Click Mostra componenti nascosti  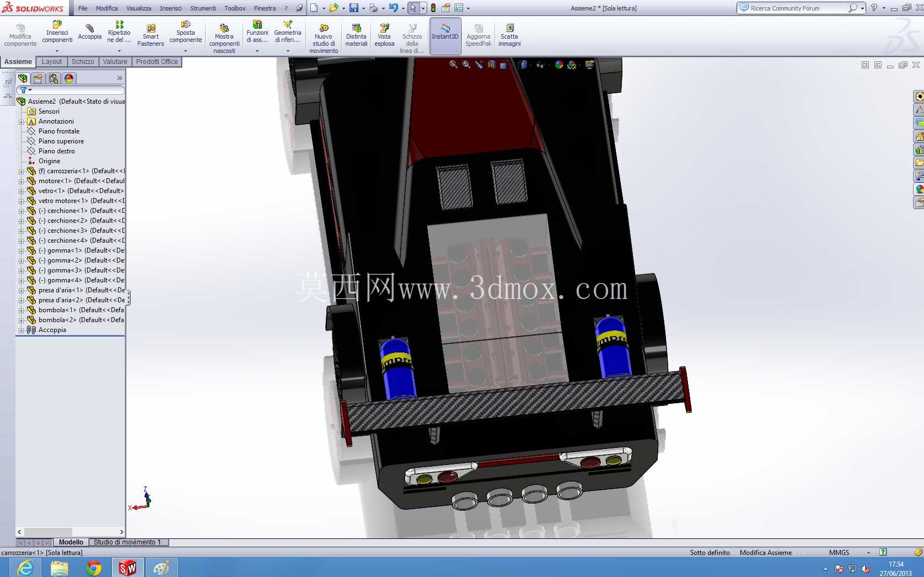pos(224,38)
